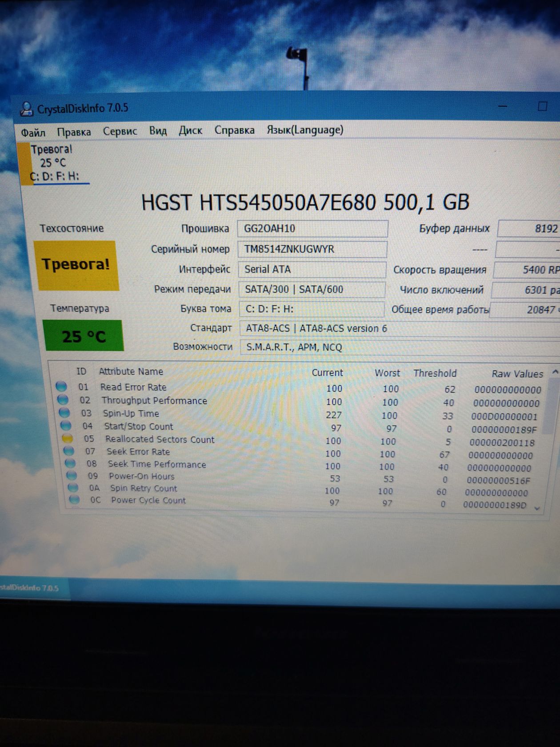The image size is (560, 747).
Task: Open the Диск menu
Action: (190, 130)
